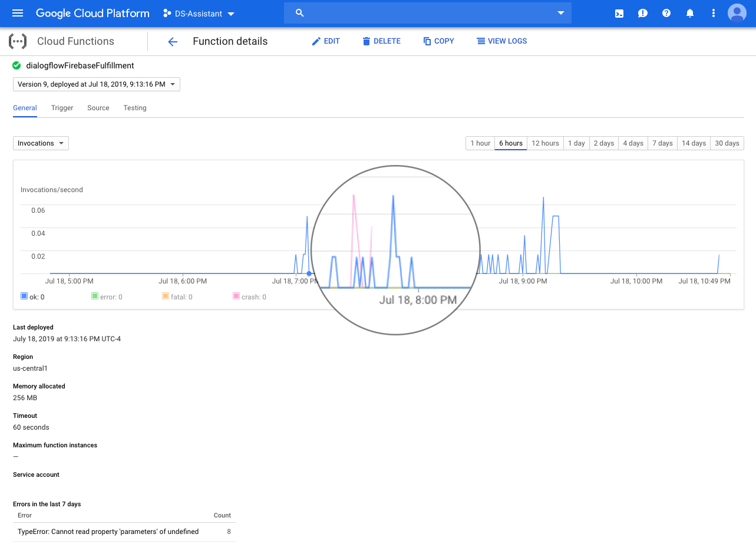
Task: Select the 12 hours time range
Action: (545, 143)
